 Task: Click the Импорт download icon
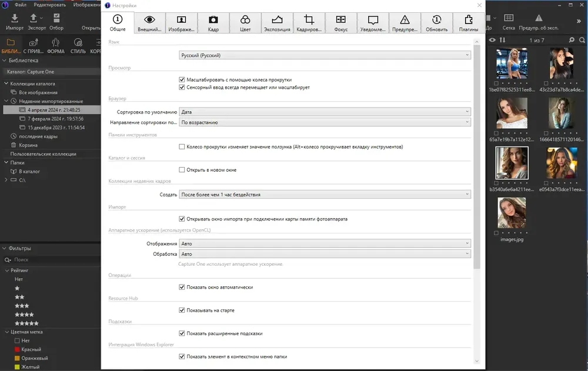pyautogui.click(x=15, y=18)
